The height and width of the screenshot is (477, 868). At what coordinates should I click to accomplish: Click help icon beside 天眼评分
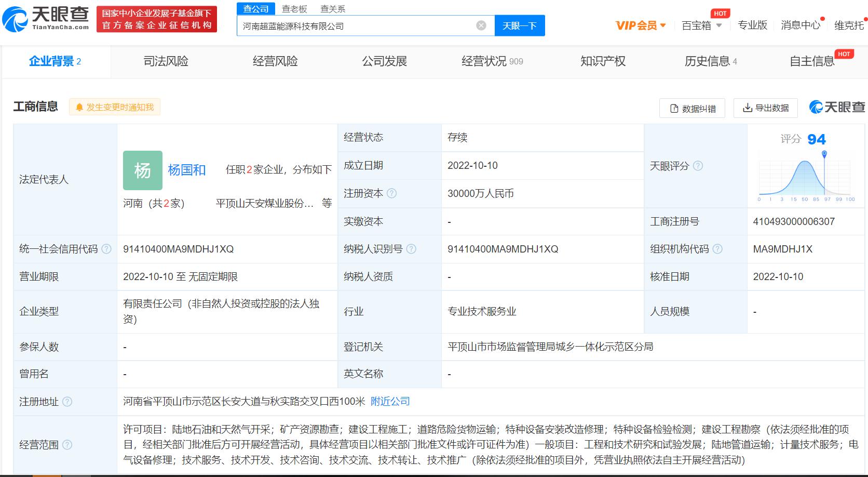[698, 166]
